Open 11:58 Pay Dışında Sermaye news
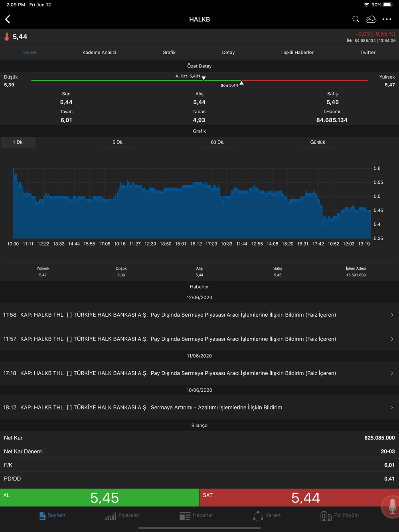 199,315
